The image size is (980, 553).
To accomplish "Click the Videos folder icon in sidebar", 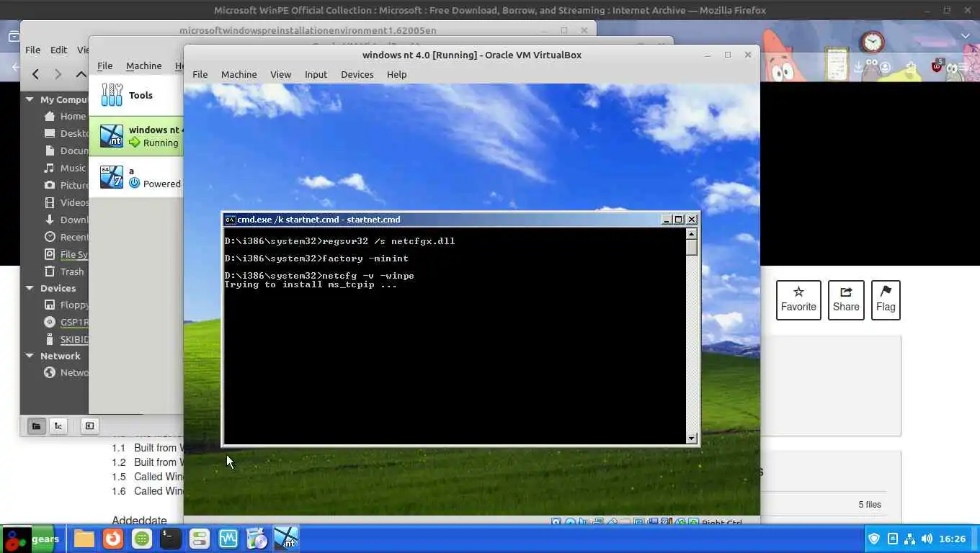I will [x=50, y=202].
